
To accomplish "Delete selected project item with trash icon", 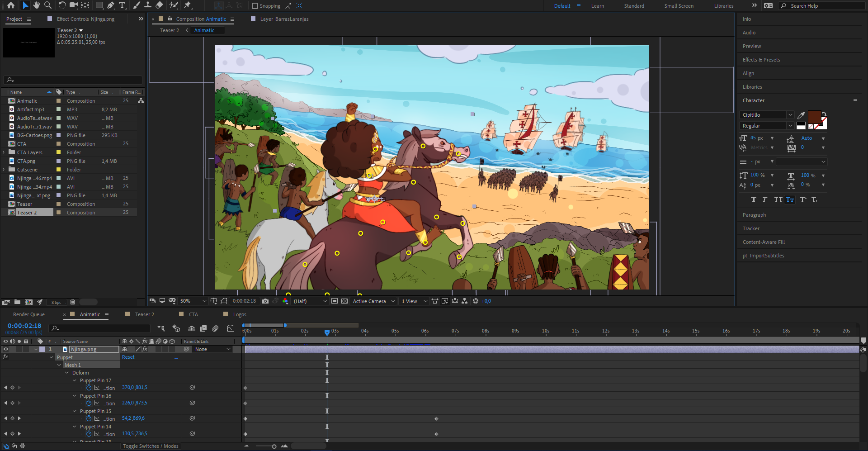I will pos(72,302).
